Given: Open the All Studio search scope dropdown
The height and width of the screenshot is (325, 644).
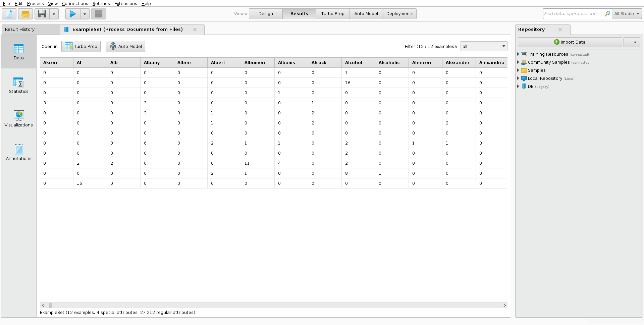Looking at the screenshot, I should point(627,14).
